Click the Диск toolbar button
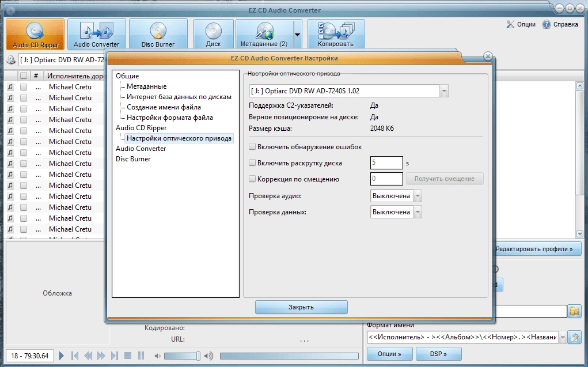 coord(214,35)
